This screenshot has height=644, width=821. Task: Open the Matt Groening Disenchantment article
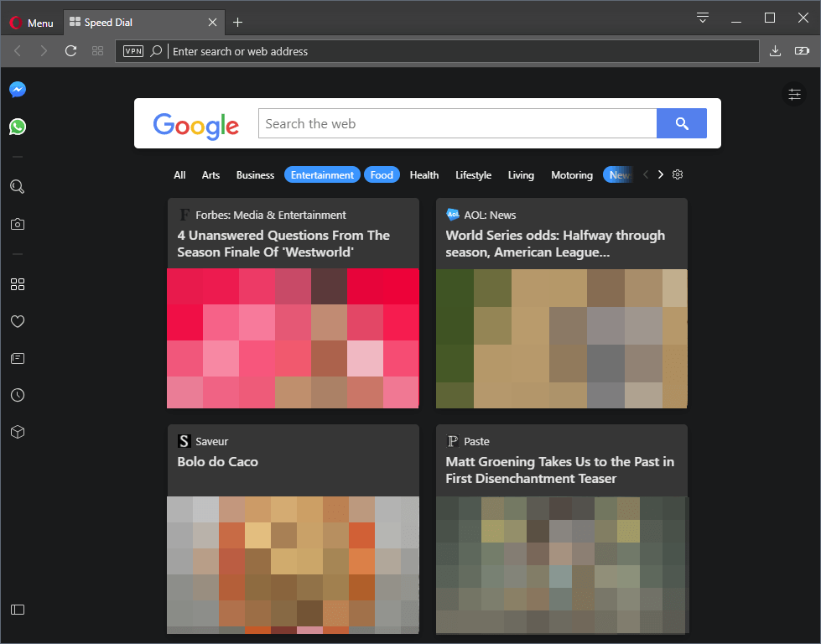(559, 470)
